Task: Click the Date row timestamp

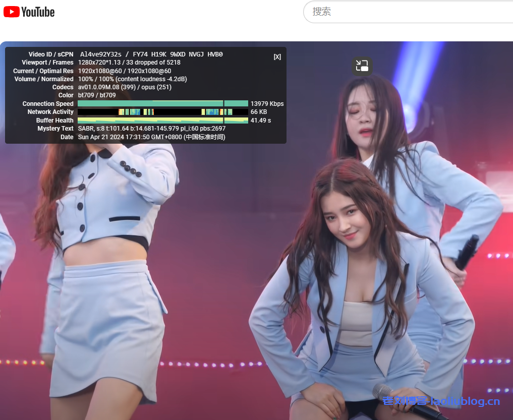Action: click(151, 137)
